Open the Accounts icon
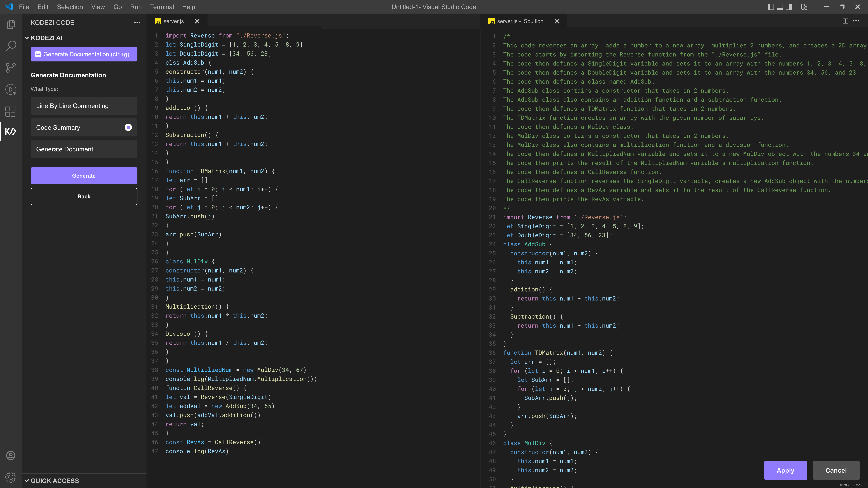The height and width of the screenshot is (488, 868). pyautogui.click(x=11, y=455)
